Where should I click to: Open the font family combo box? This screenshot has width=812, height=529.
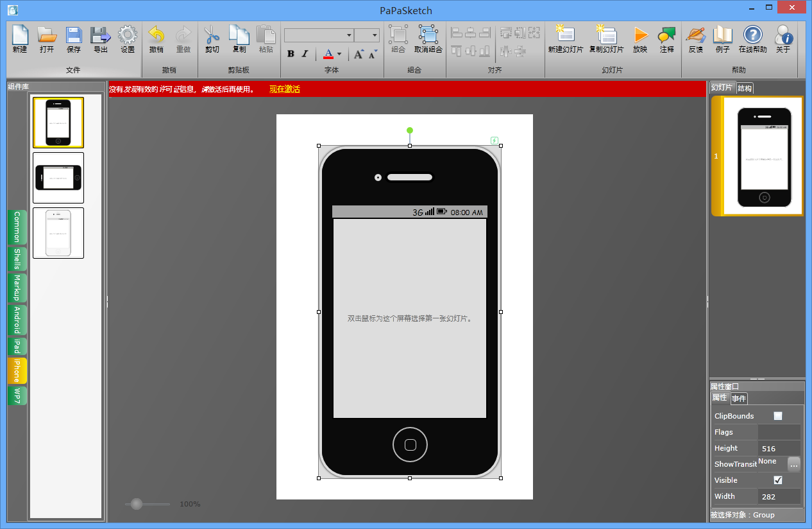click(319, 35)
